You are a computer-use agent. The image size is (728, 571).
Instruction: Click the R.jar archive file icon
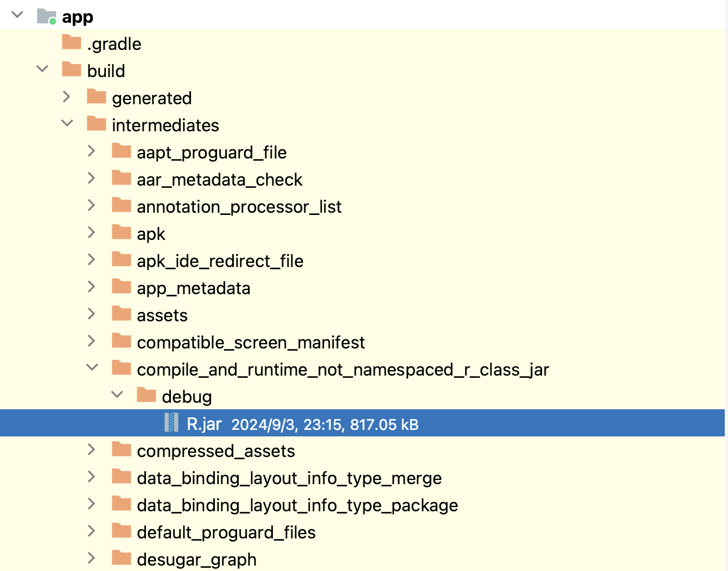click(171, 423)
